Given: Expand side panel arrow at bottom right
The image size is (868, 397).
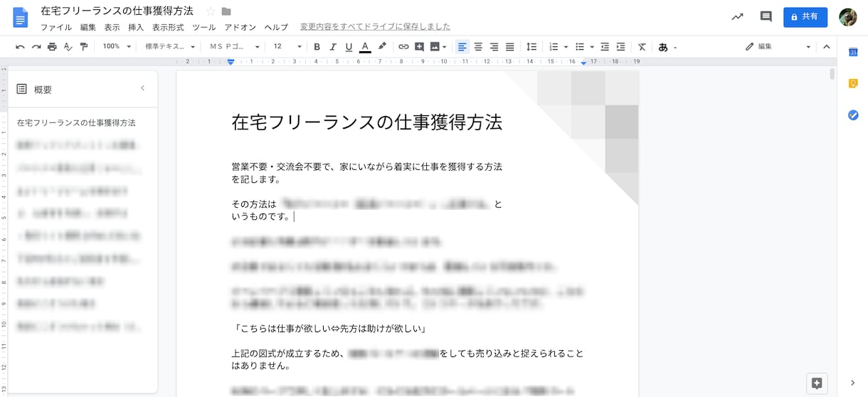Looking at the screenshot, I should point(853,383).
